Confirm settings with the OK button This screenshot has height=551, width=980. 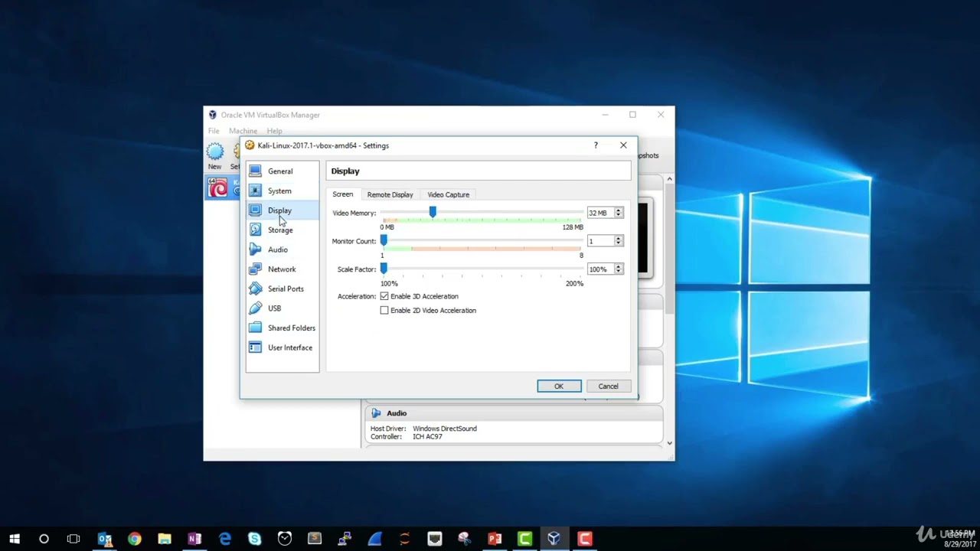coord(559,386)
